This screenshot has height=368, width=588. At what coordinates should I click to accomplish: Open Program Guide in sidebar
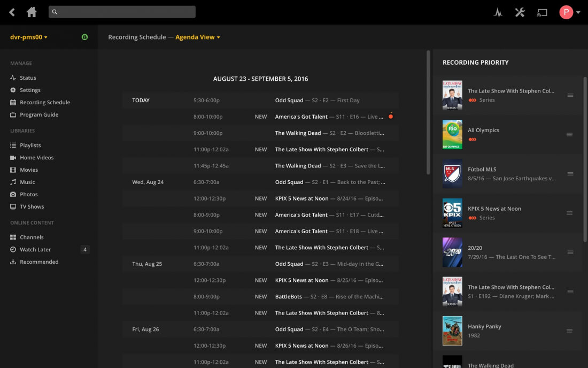click(39, 114)
